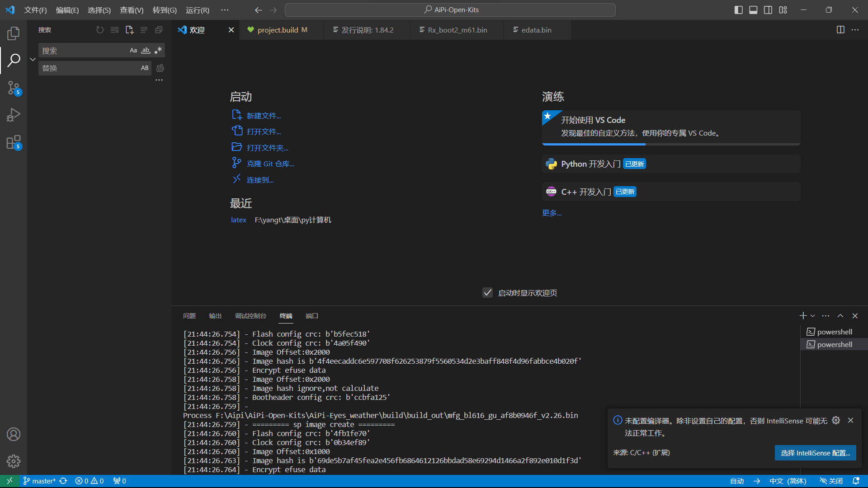Image resolution: width=868 pixels, height=488 pixels.
Task: Open errors and warnings count in status bar
Action: pos(90,481)
